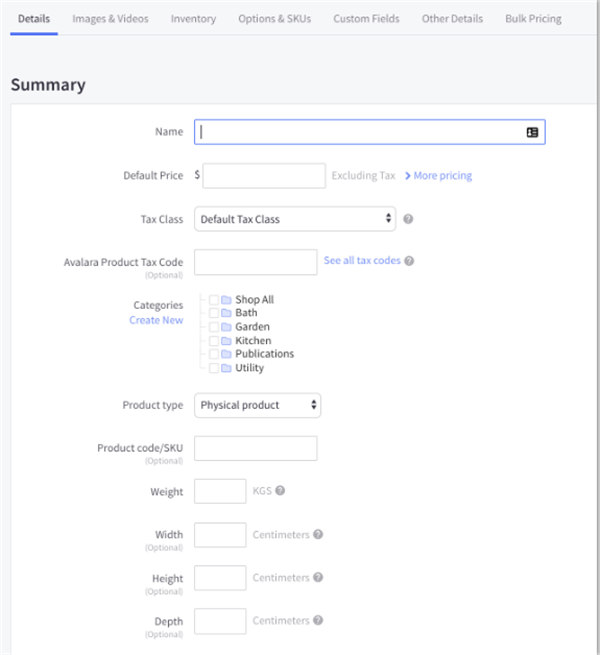Open the See all tax codes link
The image size is (600, 655).
tap(361, 261)
